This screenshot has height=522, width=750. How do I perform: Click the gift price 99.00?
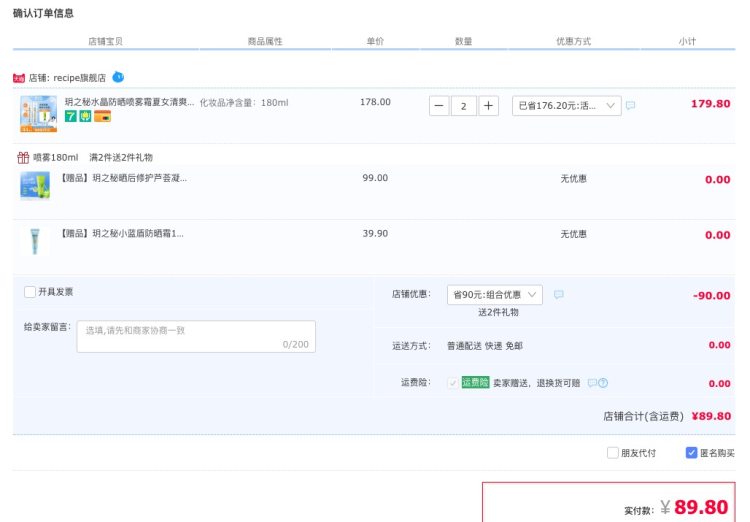pos(375,178)
